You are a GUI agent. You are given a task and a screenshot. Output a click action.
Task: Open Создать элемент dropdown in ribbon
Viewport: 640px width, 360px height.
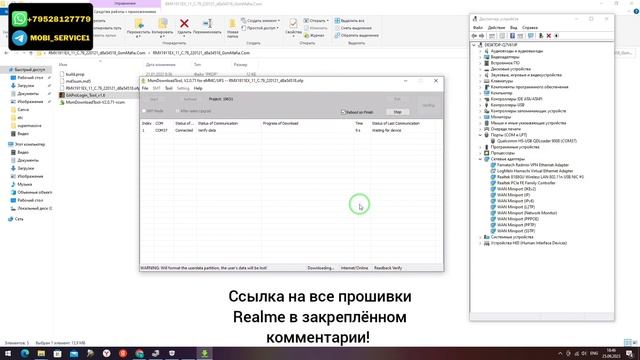(261, 20)
